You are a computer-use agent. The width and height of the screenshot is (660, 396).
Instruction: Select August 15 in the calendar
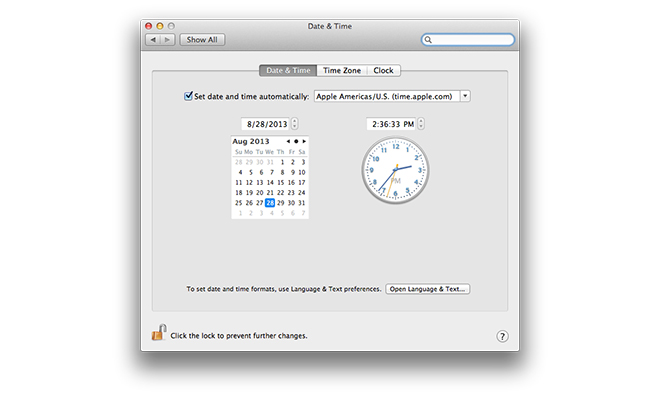(280, 182)
